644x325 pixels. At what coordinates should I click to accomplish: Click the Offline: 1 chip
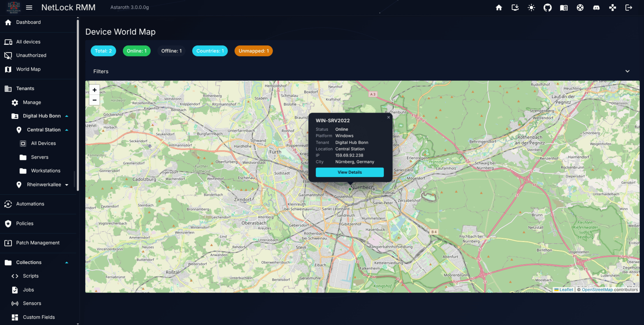click(x=171, y=51)
